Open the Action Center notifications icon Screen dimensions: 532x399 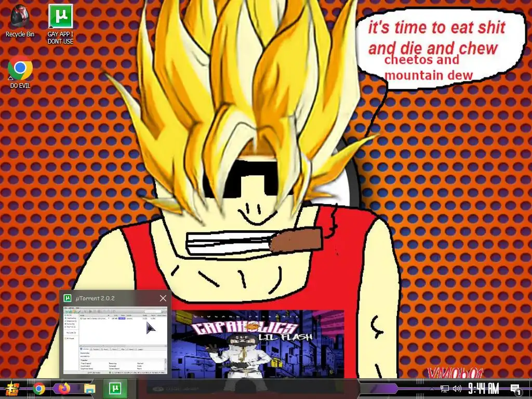(x=516, y=389)
